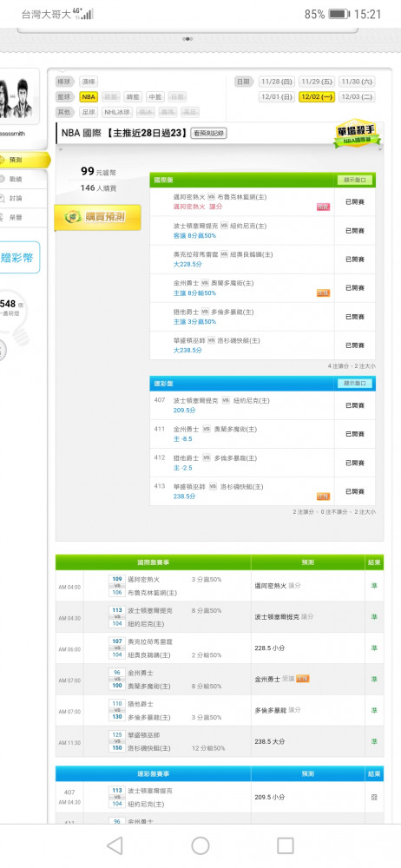
Task: Click the 大228.5分 prediction text
Action: click(187, 264)
